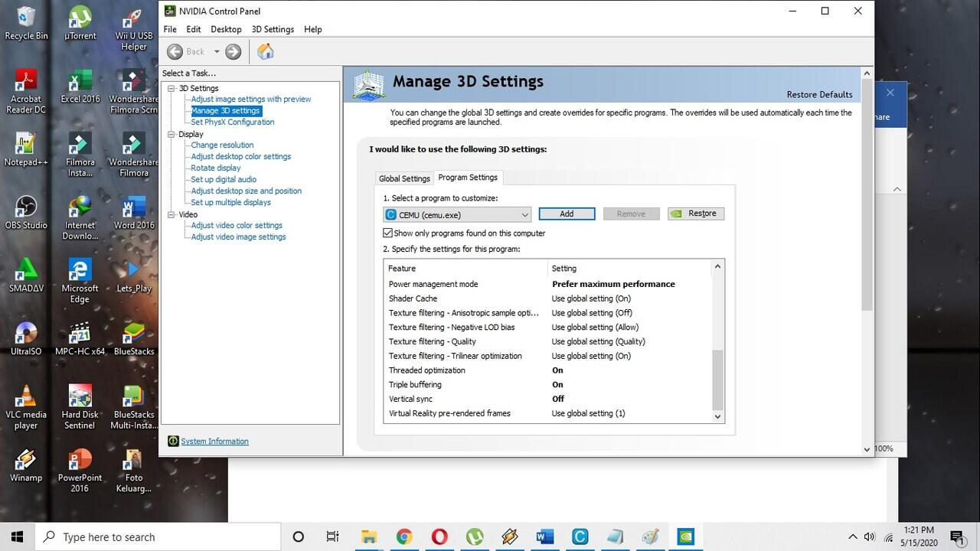Select Set PhysX Configuration

tap(233, 122)
